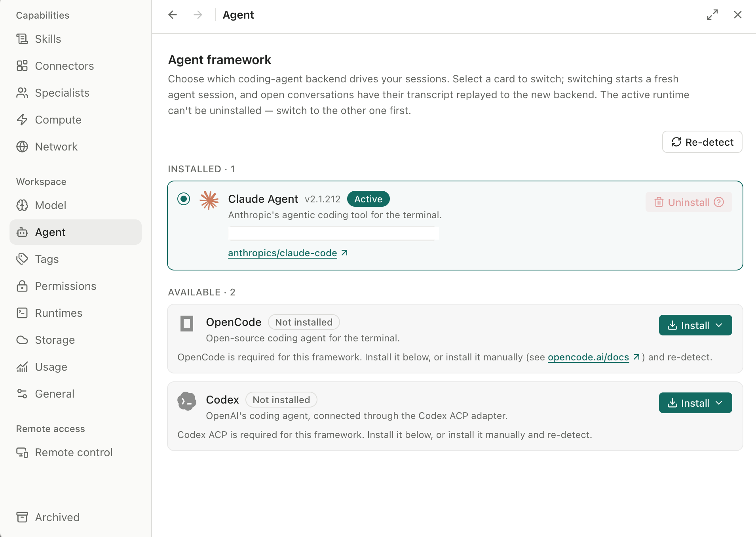Open the Specialists settings label
The height and width of the screenshot is (537, 756).
pos(62,93)
